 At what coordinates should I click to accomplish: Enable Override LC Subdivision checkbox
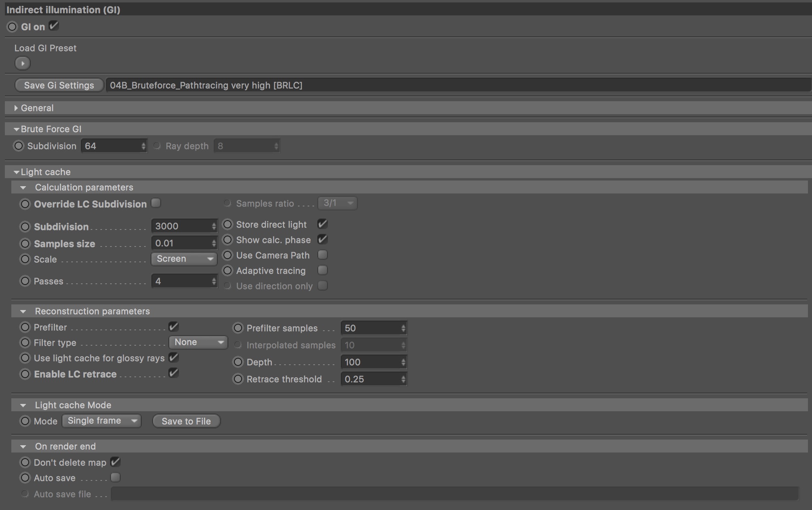[x=156, y=203]
